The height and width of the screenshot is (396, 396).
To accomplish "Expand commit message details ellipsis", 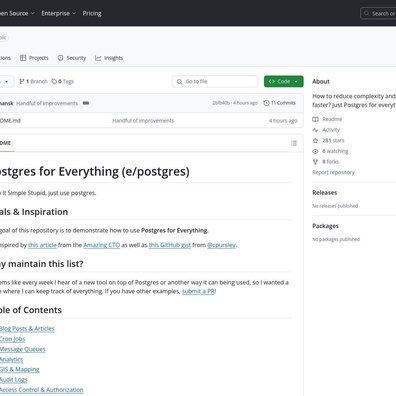I will (86, 103).
